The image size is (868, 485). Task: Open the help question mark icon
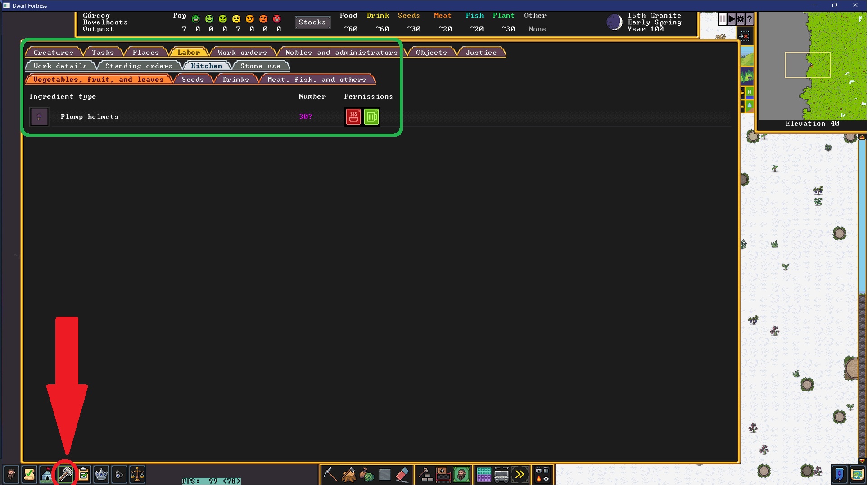pos(750,19)
